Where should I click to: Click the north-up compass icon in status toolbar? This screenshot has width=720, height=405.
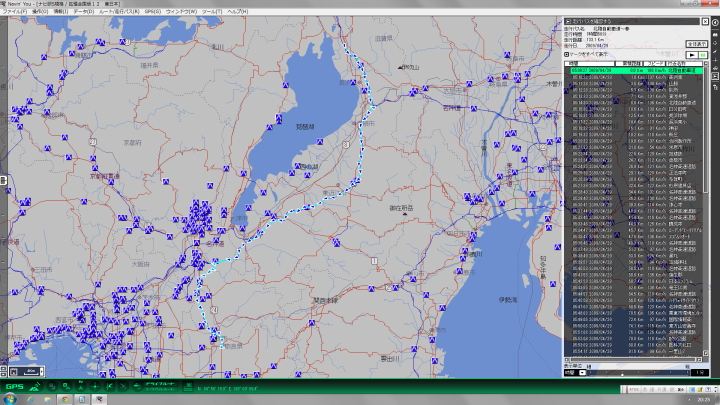[x=81, y=387]
